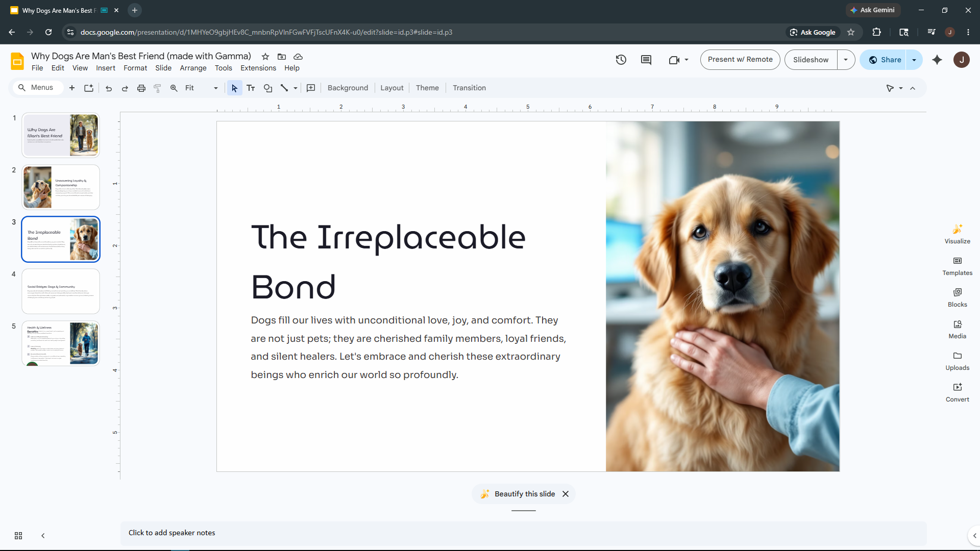Expand the right side panel arrow
The image size is (980, 551).
tap(974, 536)
